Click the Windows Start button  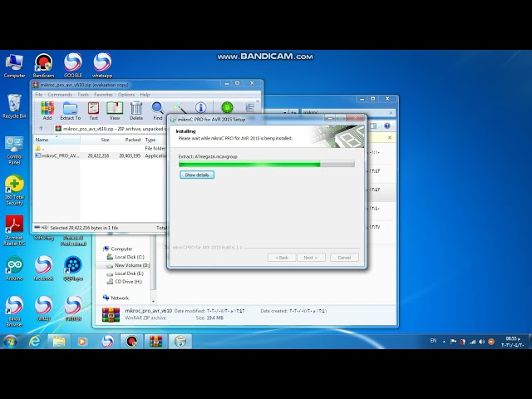[x=10, y=342]
